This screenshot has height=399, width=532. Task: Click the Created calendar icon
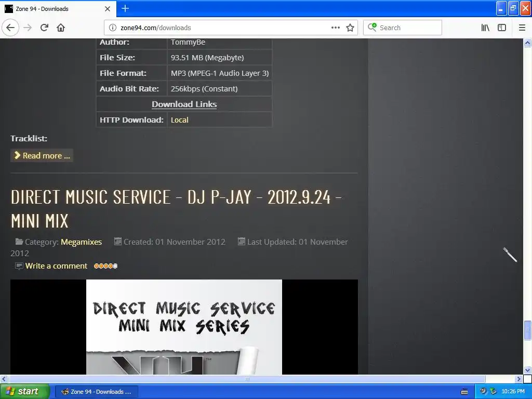(118, 242)
